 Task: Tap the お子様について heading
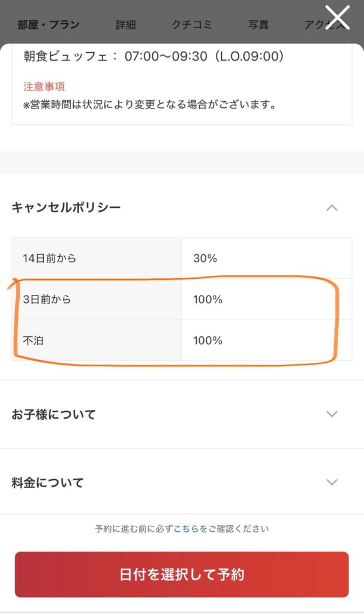[53, 414]
